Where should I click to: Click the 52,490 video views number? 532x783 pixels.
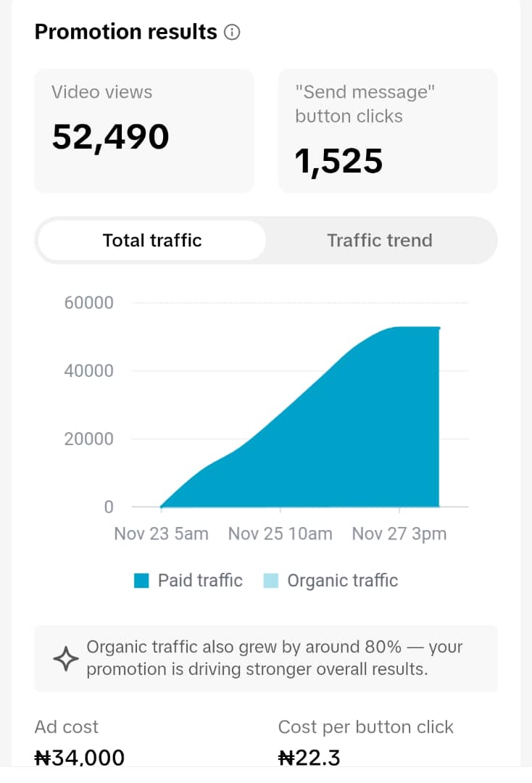(110, 137)
